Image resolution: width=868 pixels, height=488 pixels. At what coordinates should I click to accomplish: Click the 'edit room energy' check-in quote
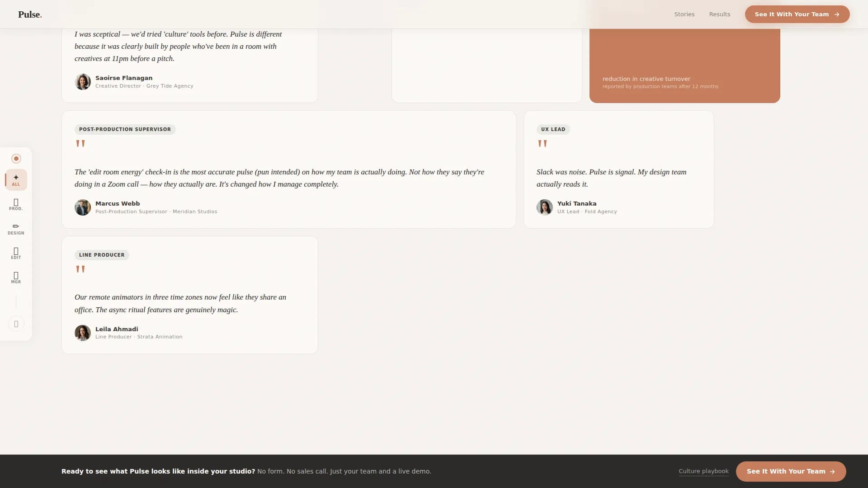click(x=279, y=178)
